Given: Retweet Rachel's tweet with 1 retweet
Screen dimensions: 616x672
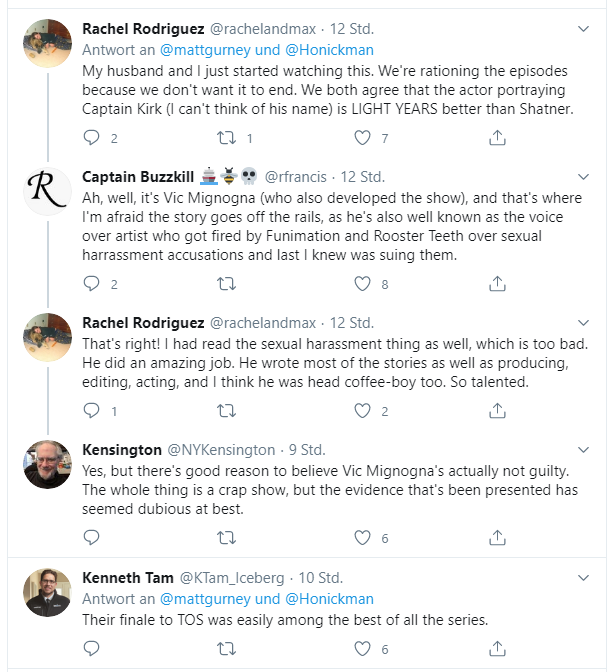Looking at the screenshot, I should tap(226, 138).
